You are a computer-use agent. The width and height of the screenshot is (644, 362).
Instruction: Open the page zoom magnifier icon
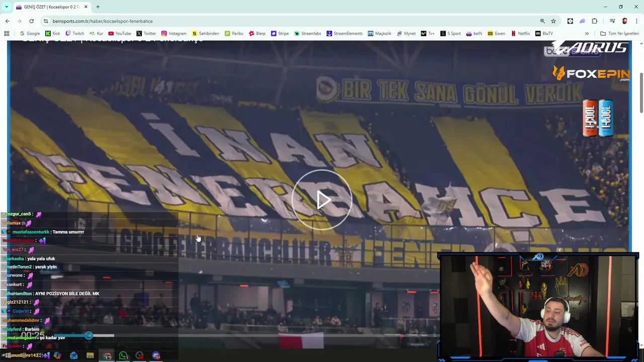(x=542, y=21)
